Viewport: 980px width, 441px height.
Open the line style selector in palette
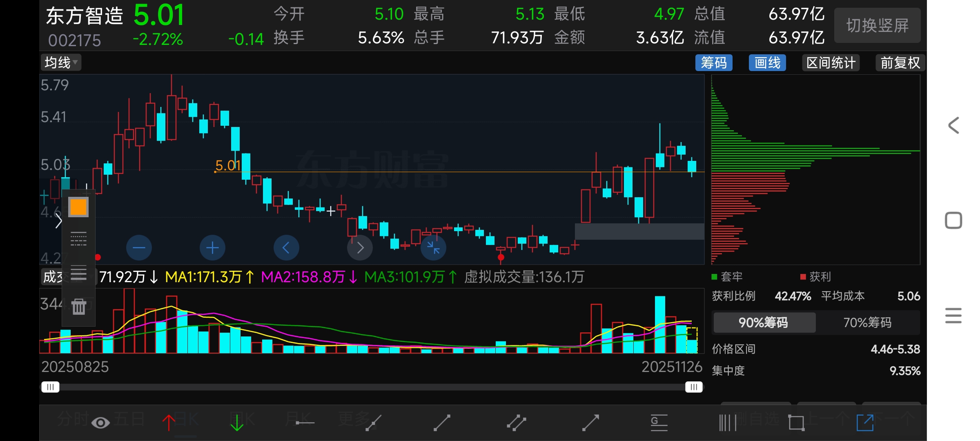click(78, 239)
